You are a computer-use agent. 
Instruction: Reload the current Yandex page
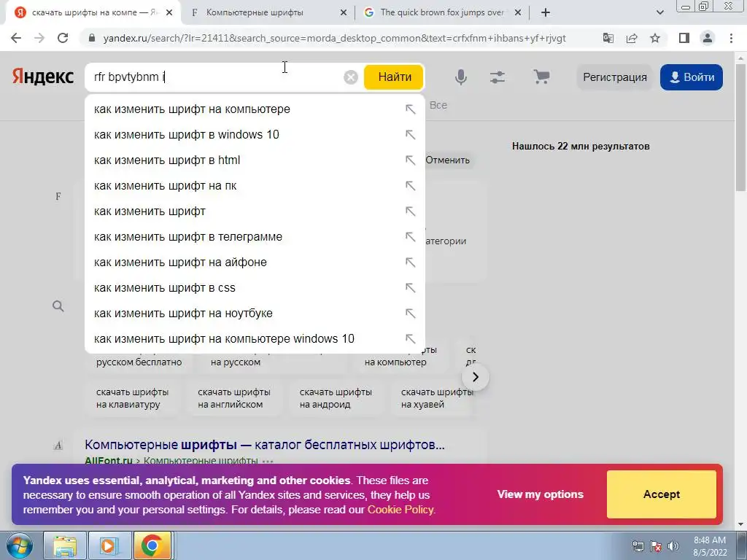(x=63, y=38)
